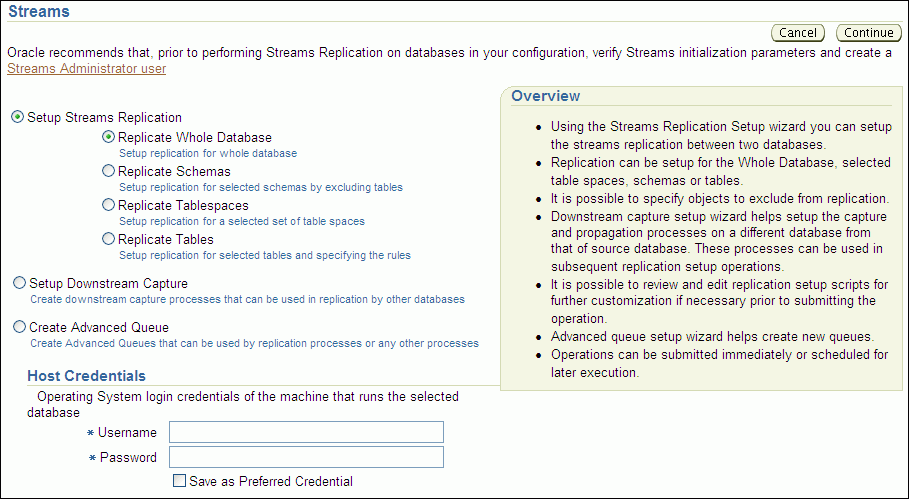Click the 'Setup replication for whole database' description
This screenshot has height=499, width=909.
click(208, 154)
